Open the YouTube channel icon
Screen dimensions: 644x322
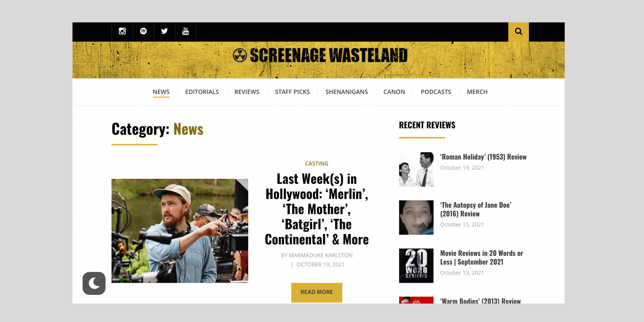186,31
